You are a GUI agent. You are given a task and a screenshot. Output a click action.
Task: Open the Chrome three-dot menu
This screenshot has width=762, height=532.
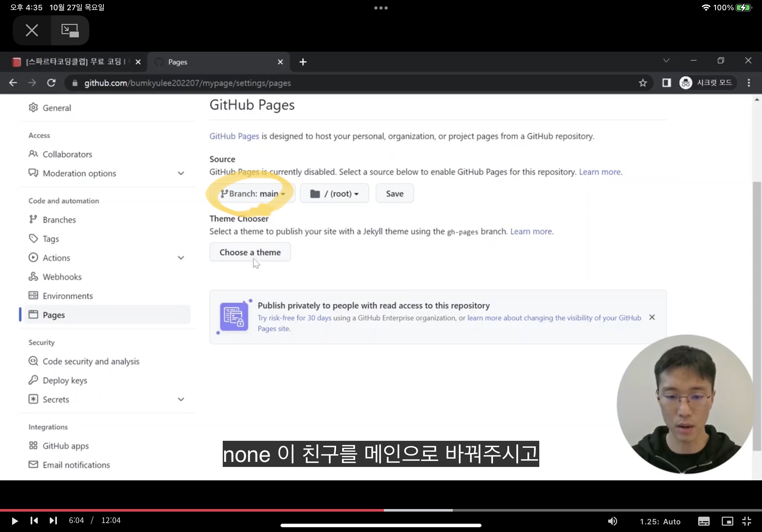[x=749, y=83]
